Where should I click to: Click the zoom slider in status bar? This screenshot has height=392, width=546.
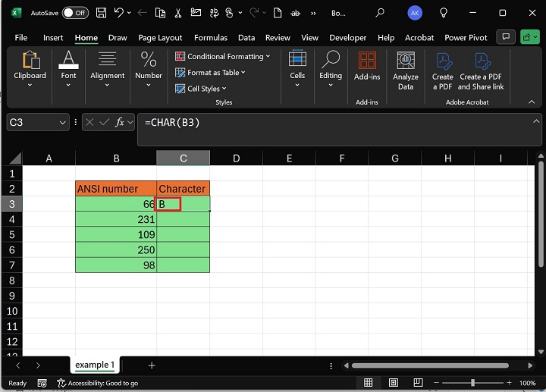pyautogui.click(x=472, y=383)
